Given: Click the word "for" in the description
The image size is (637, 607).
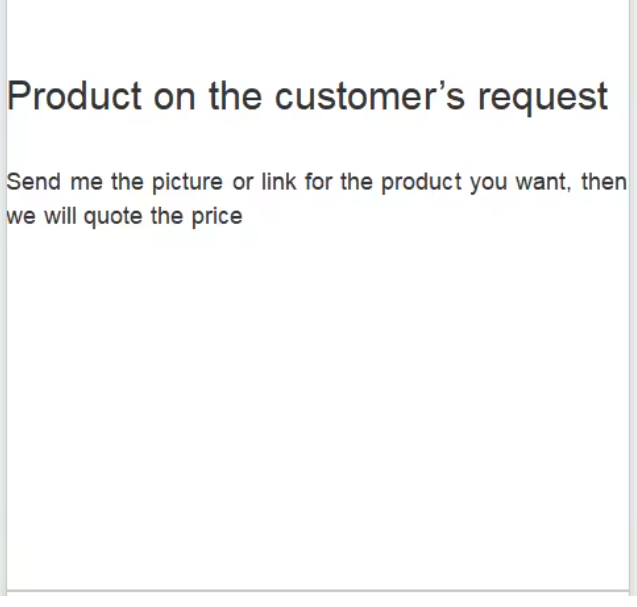Looking at the screenshot, I should tap(319, 183).
